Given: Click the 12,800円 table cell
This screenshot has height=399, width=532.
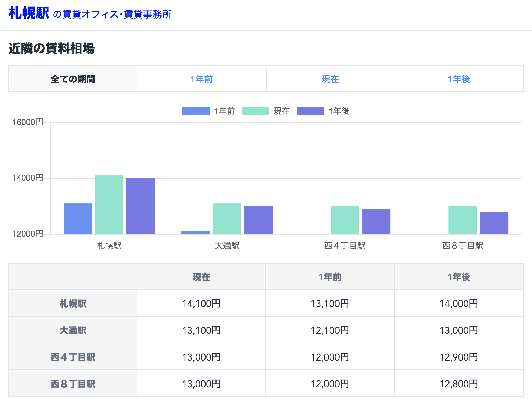Looking at the screenshot, I should (459, 384).
